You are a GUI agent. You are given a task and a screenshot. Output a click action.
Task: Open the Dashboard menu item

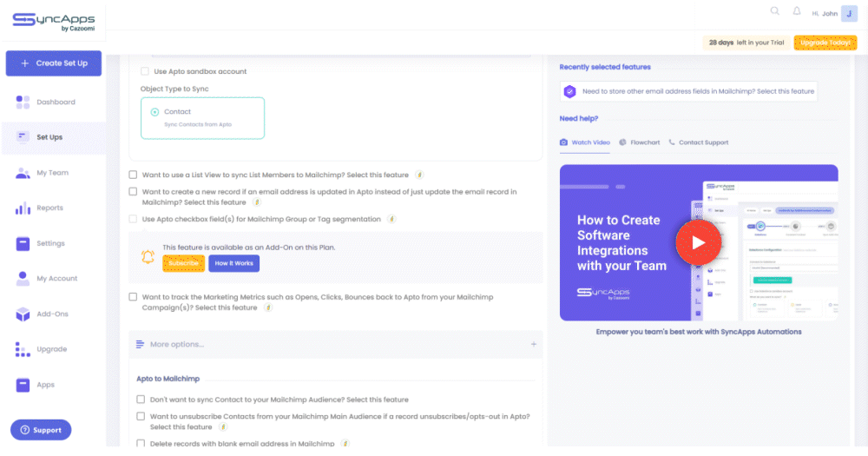pos(56,102)
